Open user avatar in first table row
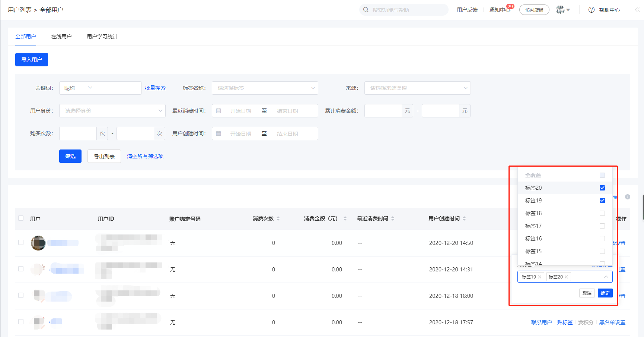This screenshot has height=337, width=644. 38,243
